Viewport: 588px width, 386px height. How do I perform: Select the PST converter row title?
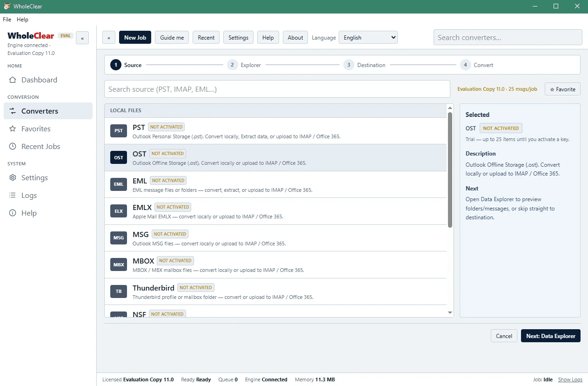139,127
